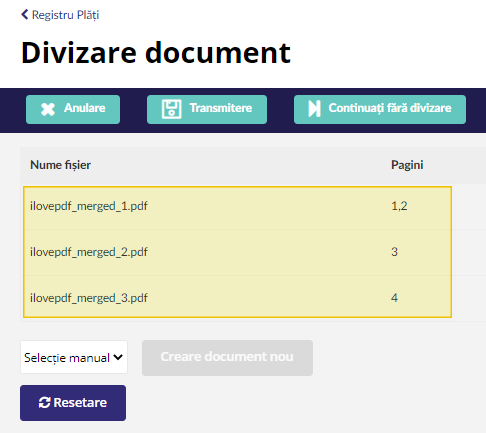This screenshot has height=433, width=486.
Task: Click the Nume fișier column header
Action: coord(60,165)
